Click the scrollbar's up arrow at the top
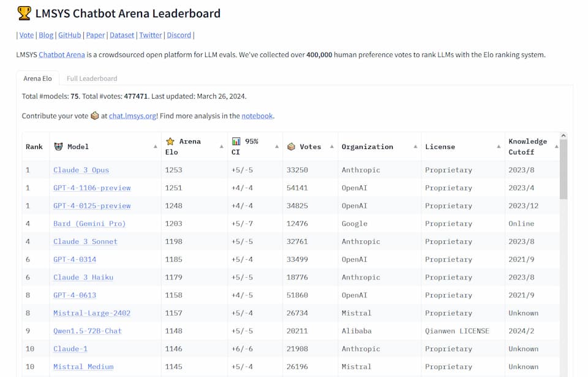 coord(563,135)
